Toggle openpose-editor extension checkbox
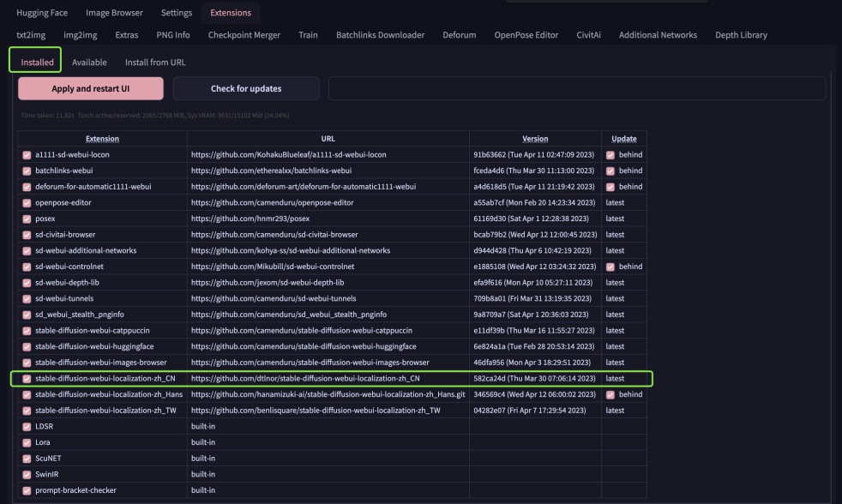Image resolution: width=842 pixels, height=504 pixels. pos(27,203)
